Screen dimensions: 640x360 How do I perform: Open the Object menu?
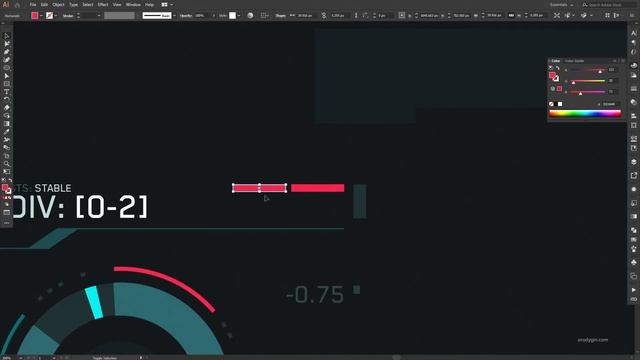click(x=58, y=5)
